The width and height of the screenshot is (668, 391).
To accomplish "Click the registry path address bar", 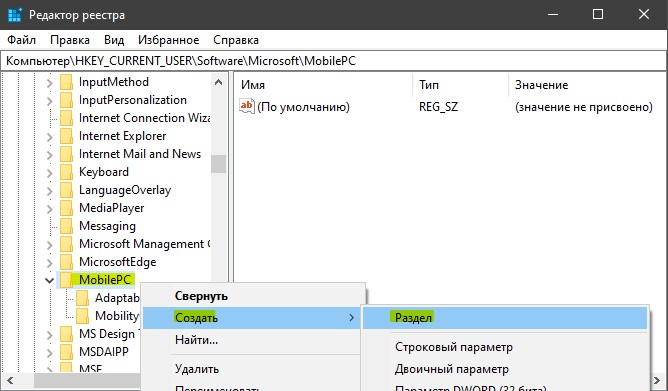I will [x=334, y=61].
